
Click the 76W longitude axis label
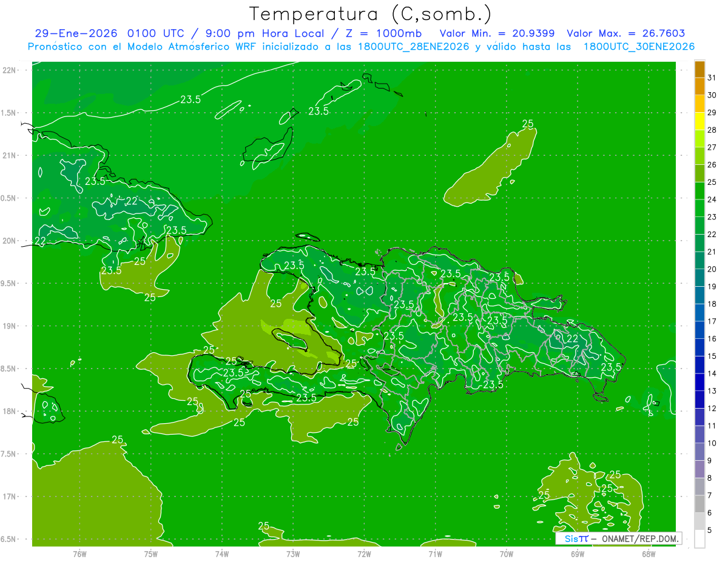point(79,554)
